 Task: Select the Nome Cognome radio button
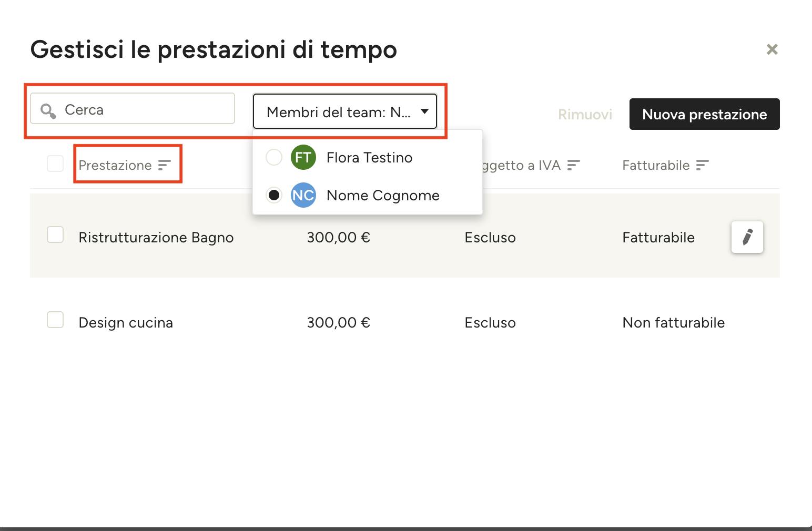pyautogui.click(x=274, y=195)
